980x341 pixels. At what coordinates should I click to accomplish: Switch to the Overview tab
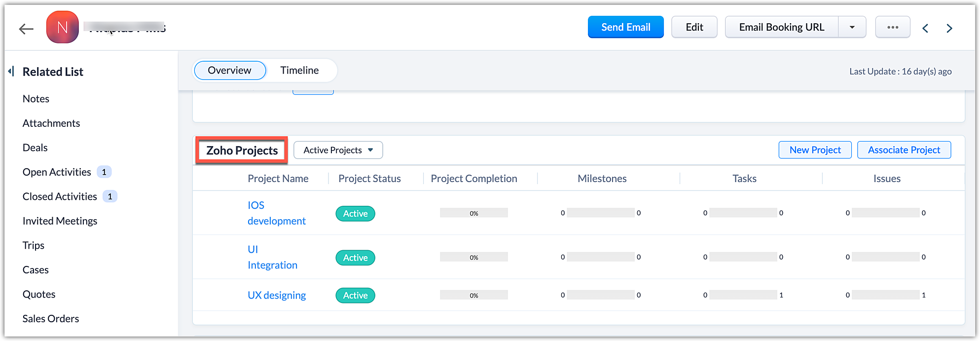pos(229,70)
